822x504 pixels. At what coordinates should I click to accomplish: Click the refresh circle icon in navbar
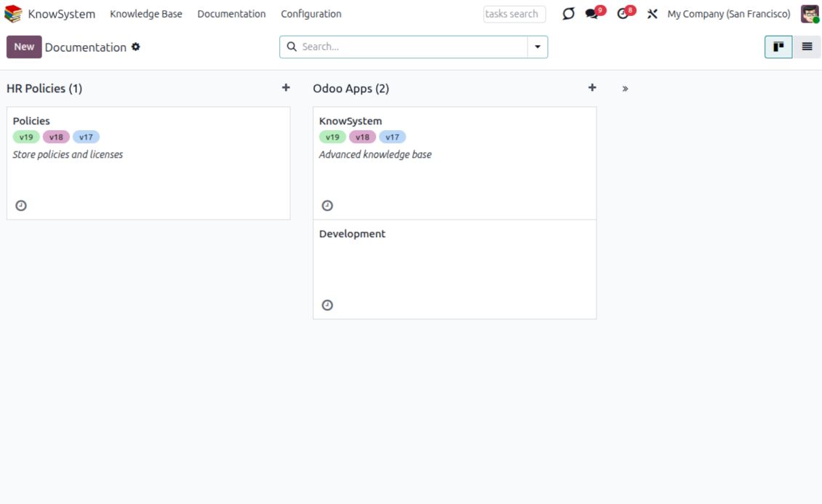(568, 14)
